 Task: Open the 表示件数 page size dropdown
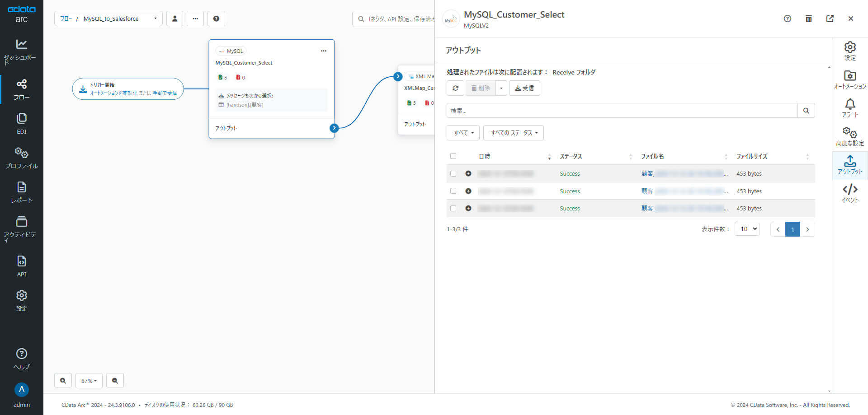click(747, 229)
